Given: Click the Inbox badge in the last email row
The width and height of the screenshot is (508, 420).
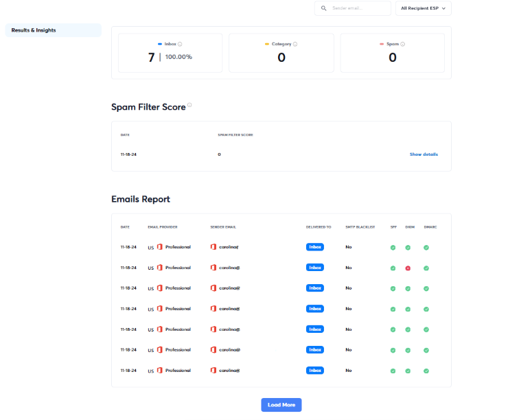Looking at the screenshot, I should pos(315,370).
